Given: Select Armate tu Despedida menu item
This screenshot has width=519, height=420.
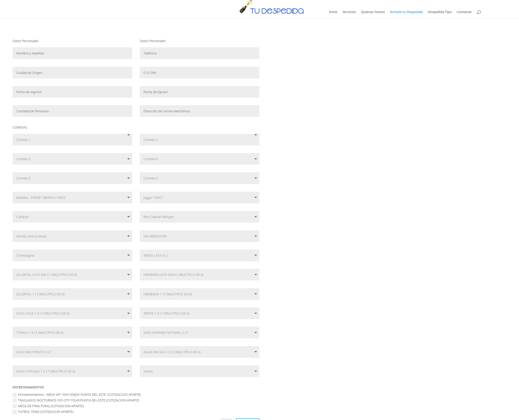Looking at the screenshot, I should [x=406, y=12].
